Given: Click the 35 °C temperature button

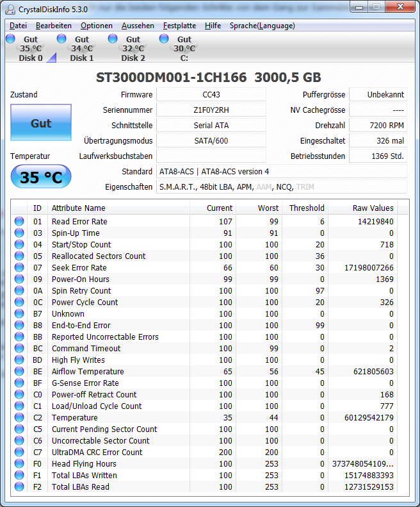Looking at the screenshot, I should click(x=41, y=176).
